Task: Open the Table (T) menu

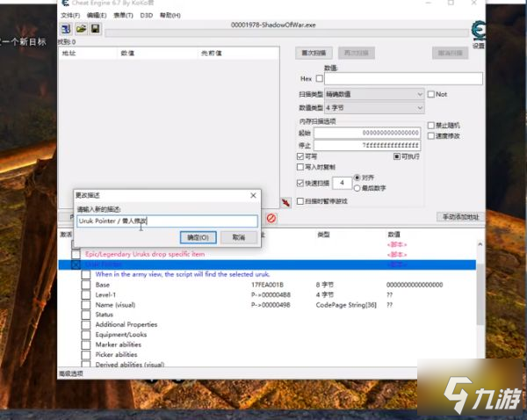Action: [123, 16]
